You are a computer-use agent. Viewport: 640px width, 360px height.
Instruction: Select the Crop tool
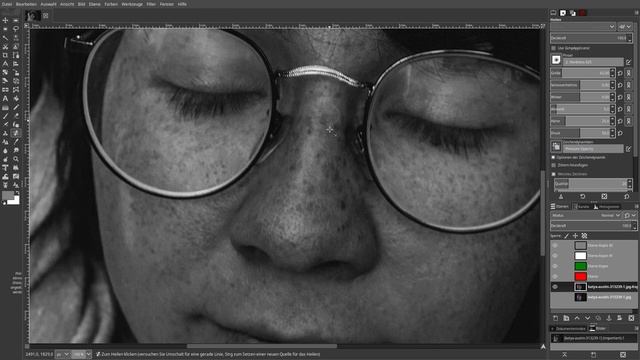pos(5,55)
